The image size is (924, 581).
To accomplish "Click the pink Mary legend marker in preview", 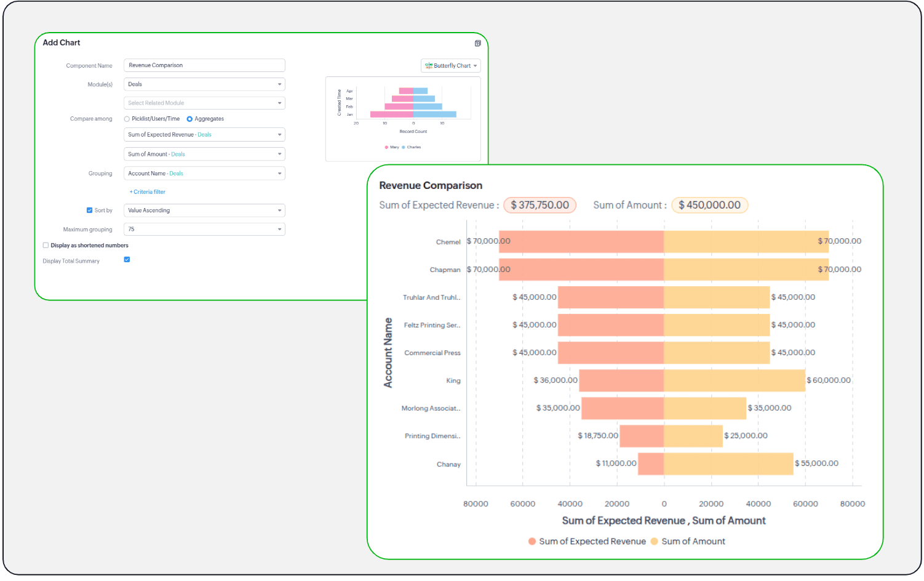I will [x=386, y=147].
